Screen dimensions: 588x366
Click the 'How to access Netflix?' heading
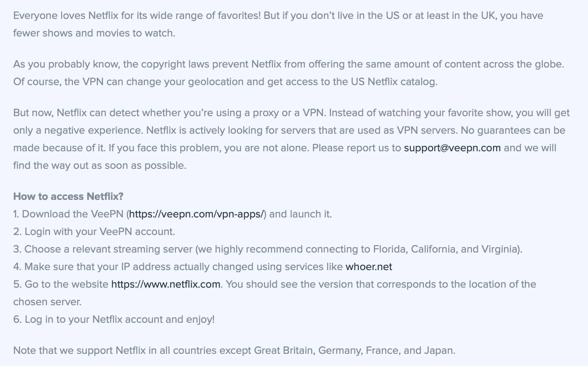[x=68, y=197]
